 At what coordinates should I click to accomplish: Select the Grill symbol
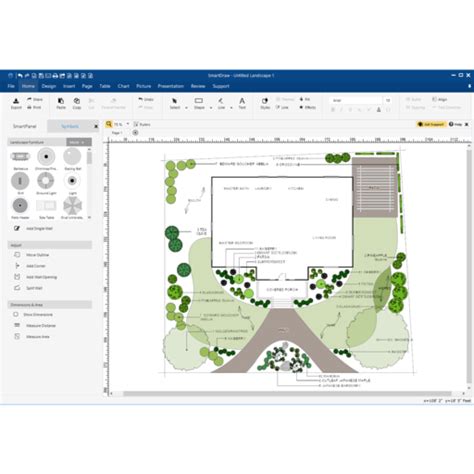(20, 184)
